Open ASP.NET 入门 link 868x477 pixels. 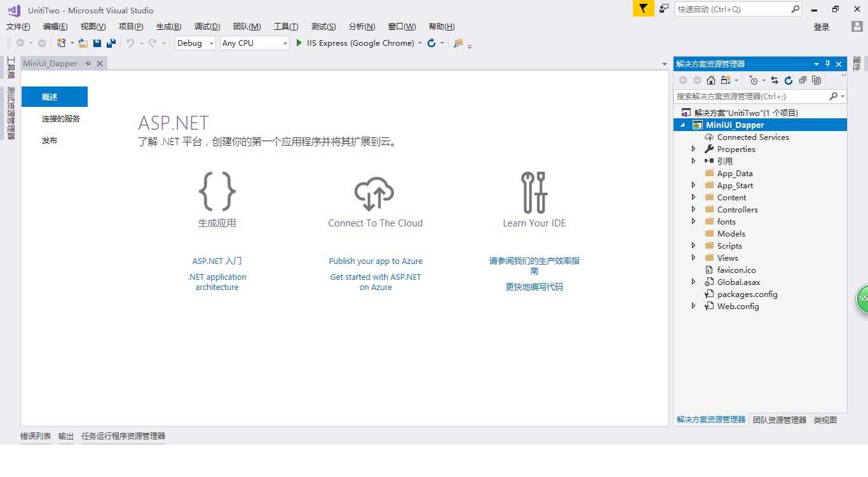pyautogui.click(x=217, y=261)
